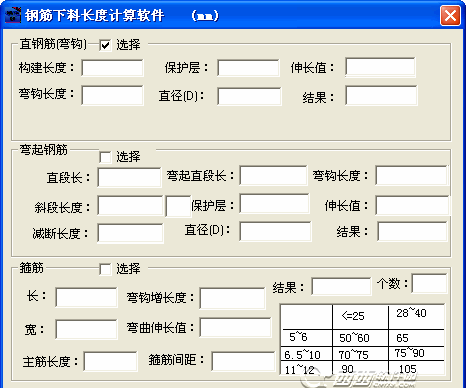Click the 伸长值 field in 直钢筋 section

click(380, 67)
